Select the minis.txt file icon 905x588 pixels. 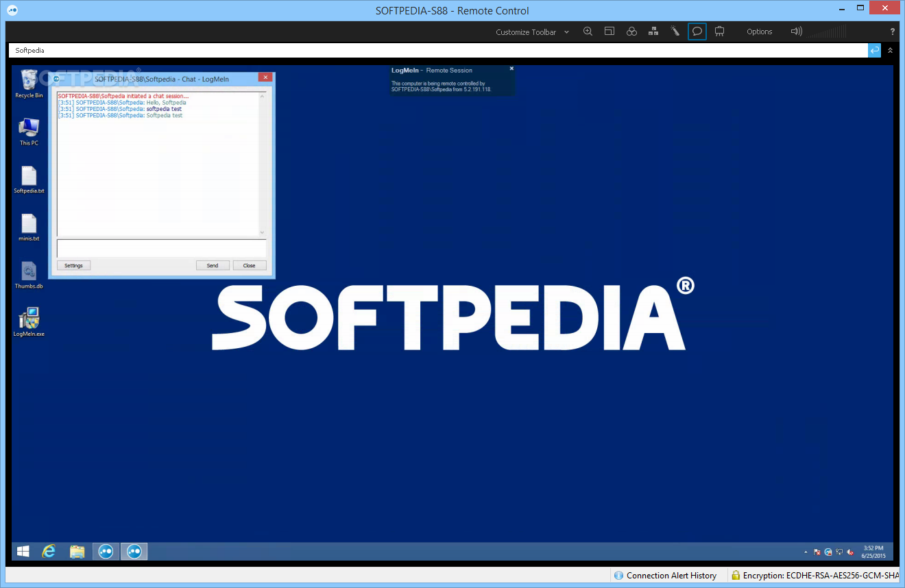(29, 228)
